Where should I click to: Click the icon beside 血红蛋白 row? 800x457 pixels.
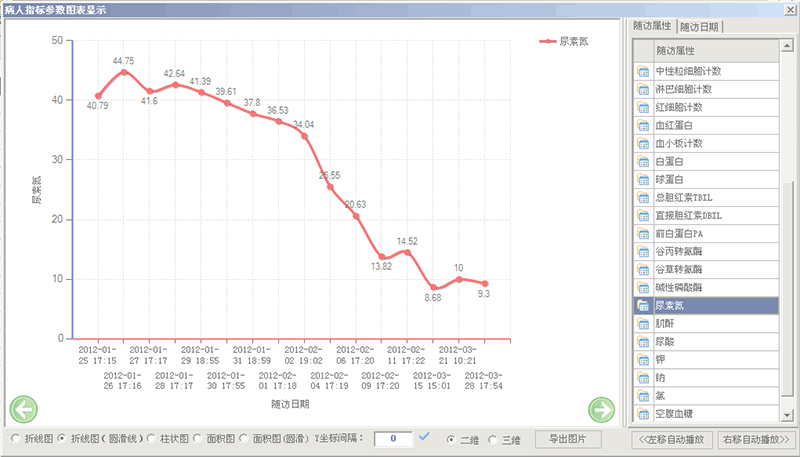(643, 126)
